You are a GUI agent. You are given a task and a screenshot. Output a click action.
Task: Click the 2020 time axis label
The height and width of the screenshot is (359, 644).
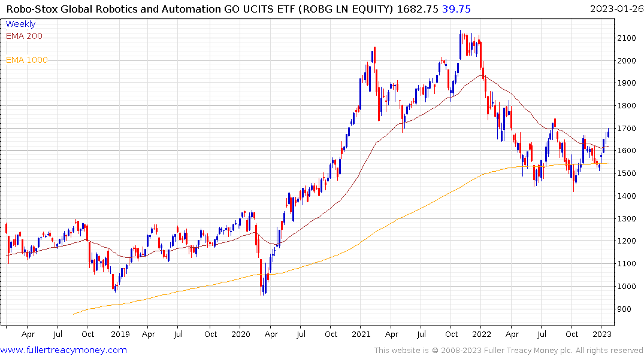coord(241,334)
